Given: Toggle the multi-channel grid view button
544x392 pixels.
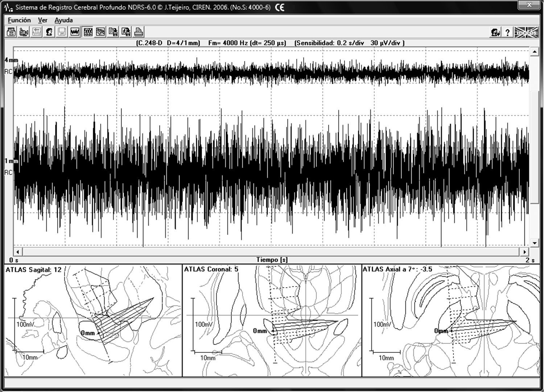Looking at the screenshot, I should point(88,32).
